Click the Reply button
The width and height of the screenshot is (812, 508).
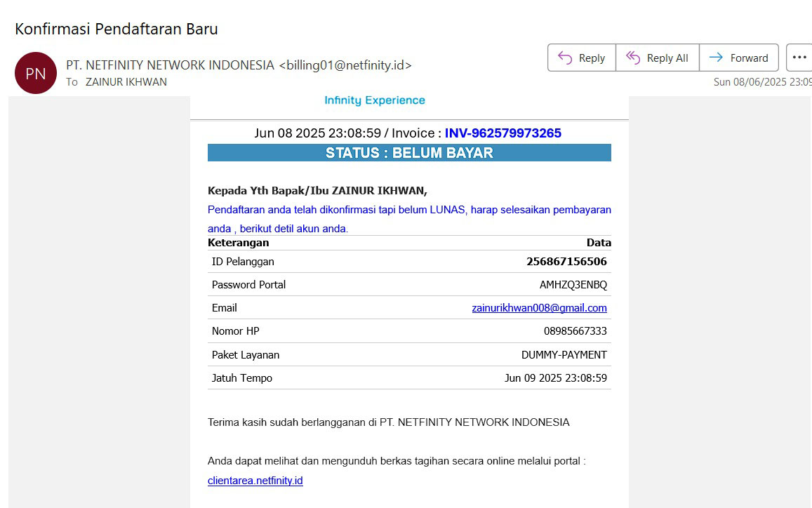pyautogui.click(x=581, y=58)
